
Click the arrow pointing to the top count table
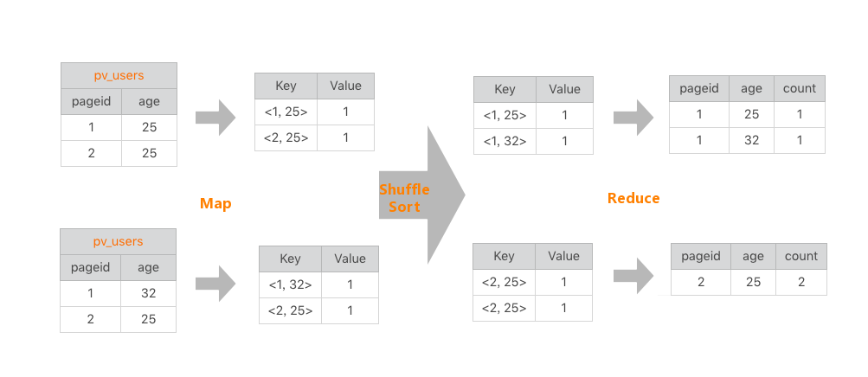[x=633, y=118]
